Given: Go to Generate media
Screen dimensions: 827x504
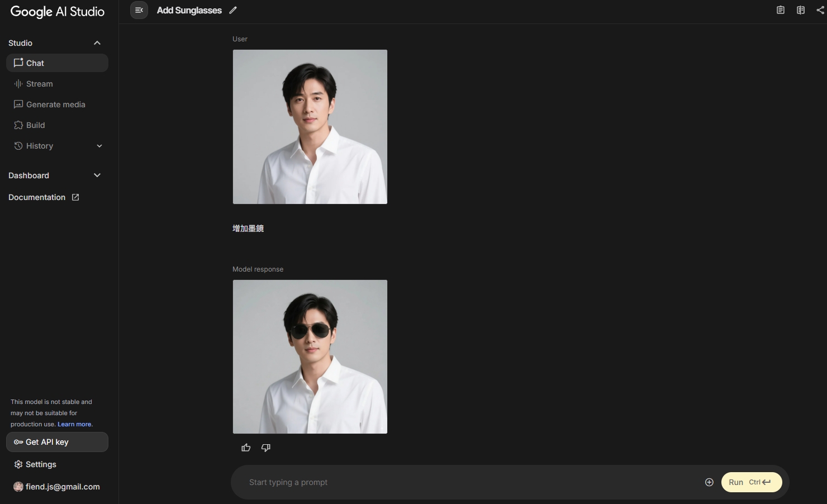Looking at the screenshot, I should point(55,104).
